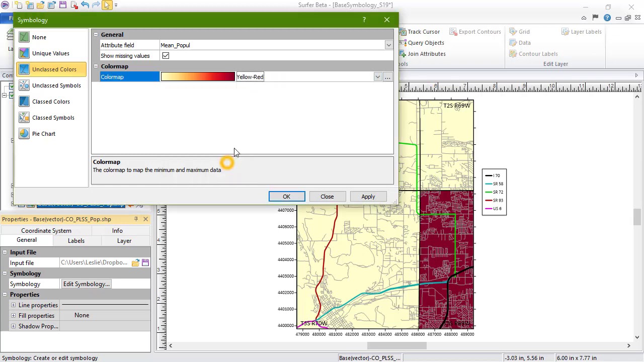Expand Line properties
The height and width of the screenshot is (362, 644).
click(13, 305)
